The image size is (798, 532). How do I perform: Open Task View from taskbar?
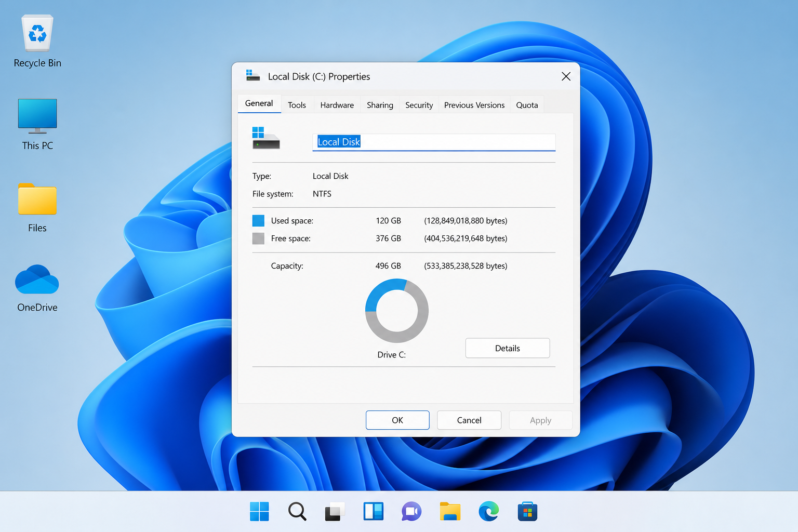tap(335, 512)
